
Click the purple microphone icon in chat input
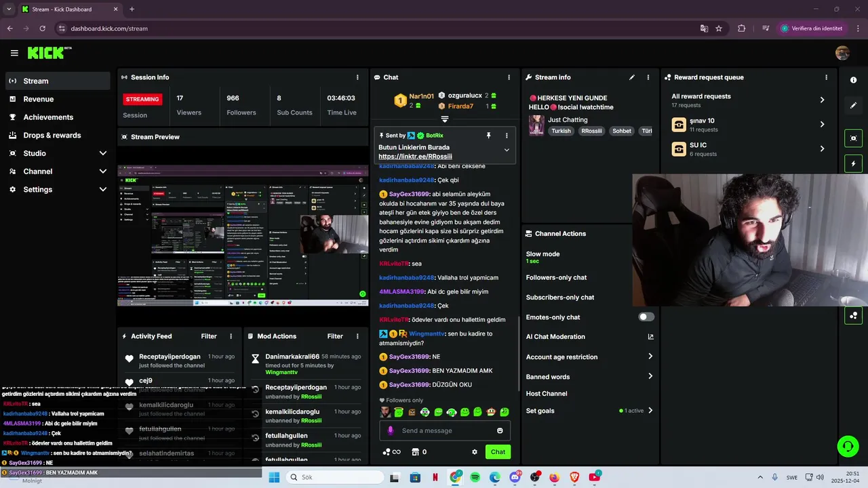pos(390,430)
